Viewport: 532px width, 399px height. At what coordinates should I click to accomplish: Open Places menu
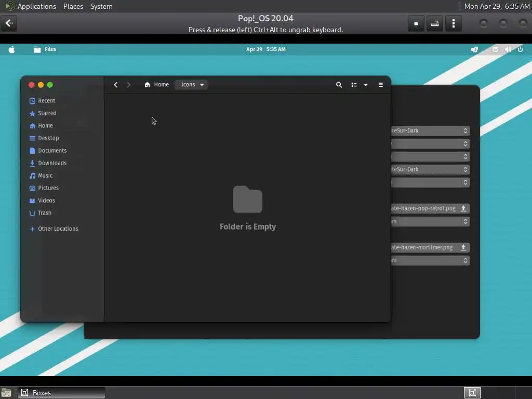73,6
